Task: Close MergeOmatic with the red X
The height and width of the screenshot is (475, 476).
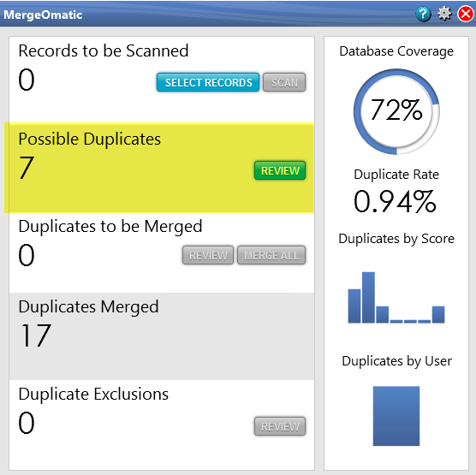Action: pyautogui.click(x=466, y=15)
